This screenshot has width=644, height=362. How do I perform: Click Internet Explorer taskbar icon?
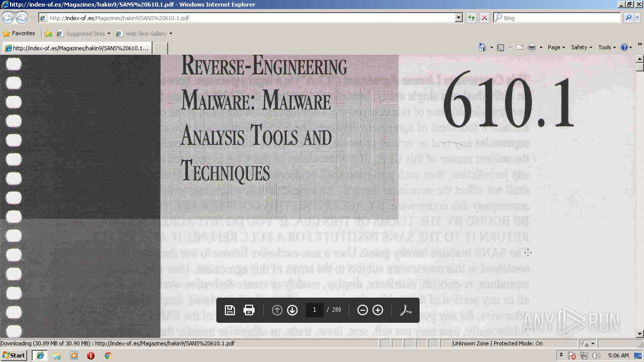tap(40, 355)
